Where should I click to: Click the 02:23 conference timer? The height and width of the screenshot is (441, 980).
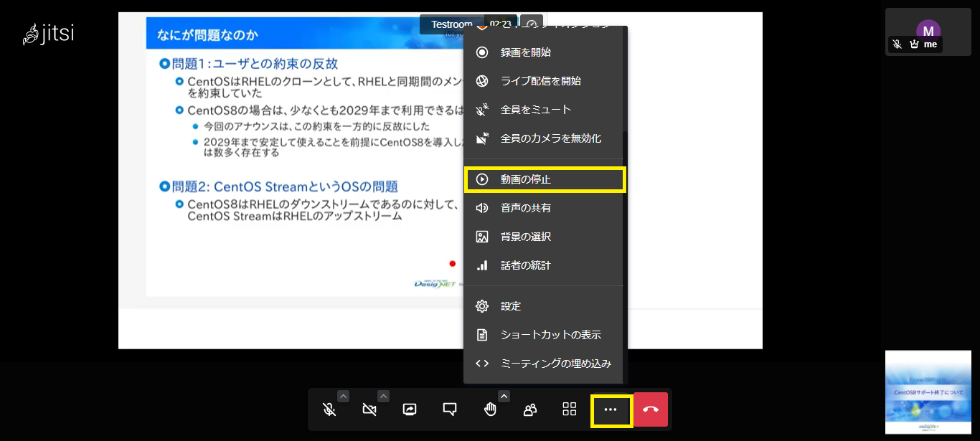coord(502,24)
